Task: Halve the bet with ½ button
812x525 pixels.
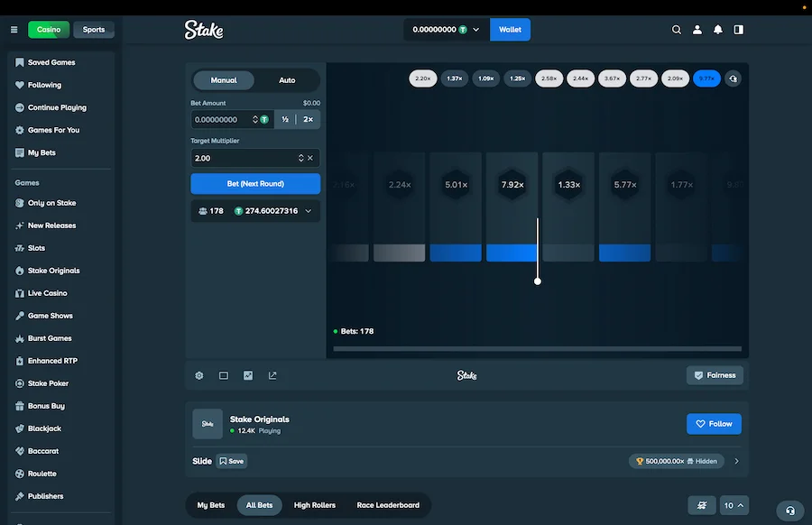Action: pos(285,120)
